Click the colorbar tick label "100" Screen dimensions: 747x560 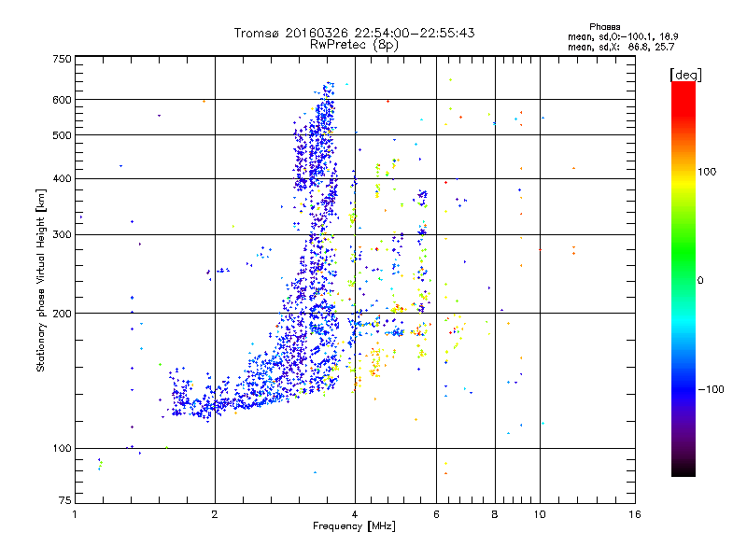707,172
